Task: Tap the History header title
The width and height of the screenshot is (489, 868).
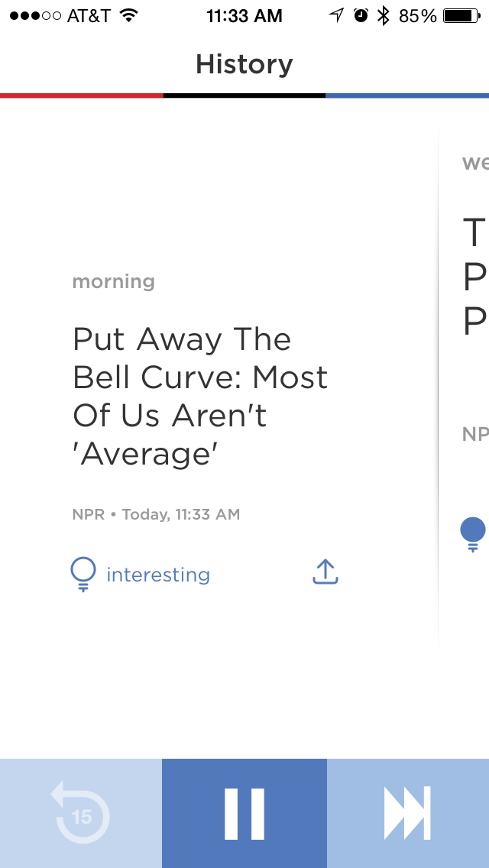Action: click(244, 64)
